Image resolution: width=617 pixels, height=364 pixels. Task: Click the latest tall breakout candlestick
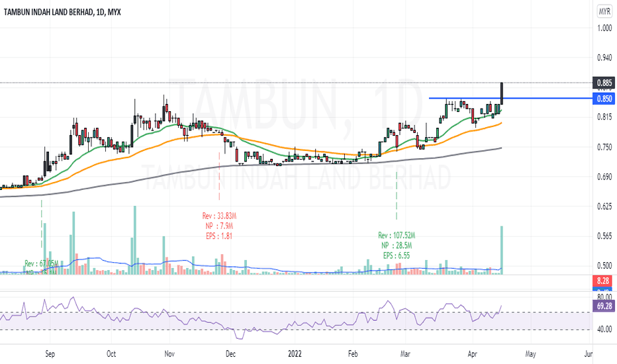pyautogui.click(x=502, y=94)
